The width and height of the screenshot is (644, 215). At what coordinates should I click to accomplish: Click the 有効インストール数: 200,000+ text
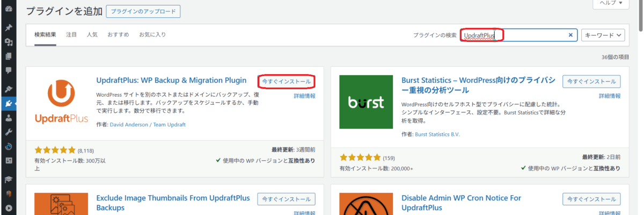376,168
